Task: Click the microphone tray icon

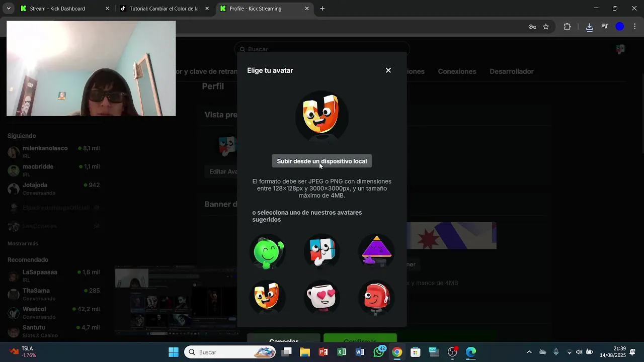Action: [x=556, y=352]
